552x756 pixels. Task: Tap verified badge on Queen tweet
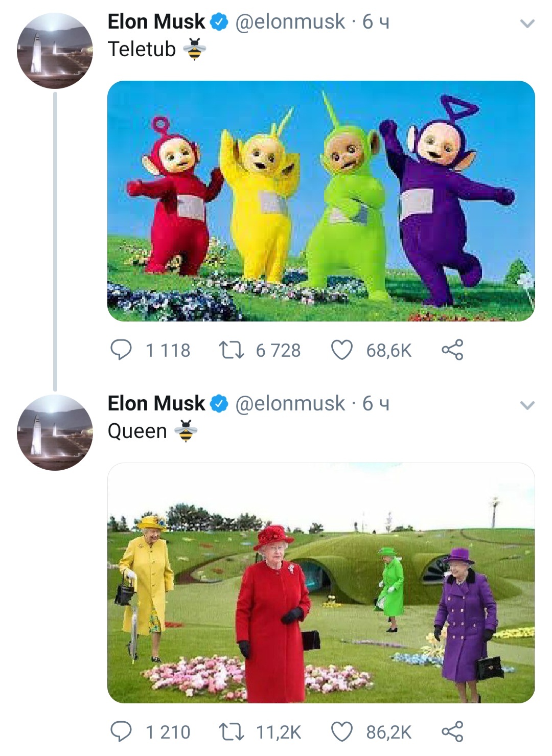pyautogui.click(x=219, y=404)
